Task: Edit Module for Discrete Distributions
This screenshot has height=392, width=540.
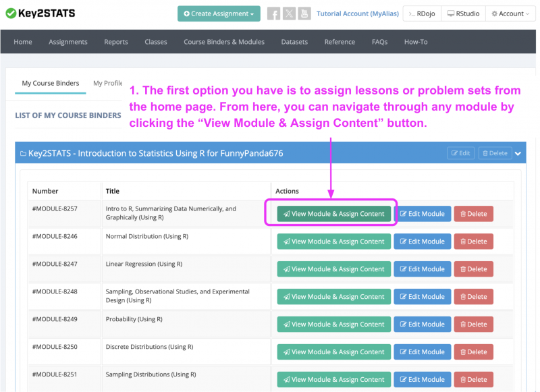Action: (423, 352)
